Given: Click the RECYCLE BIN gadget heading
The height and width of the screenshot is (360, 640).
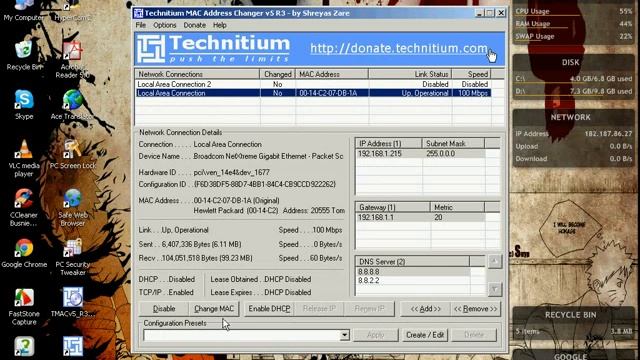Looking at the screenshot, I should [x=570, y=315].
